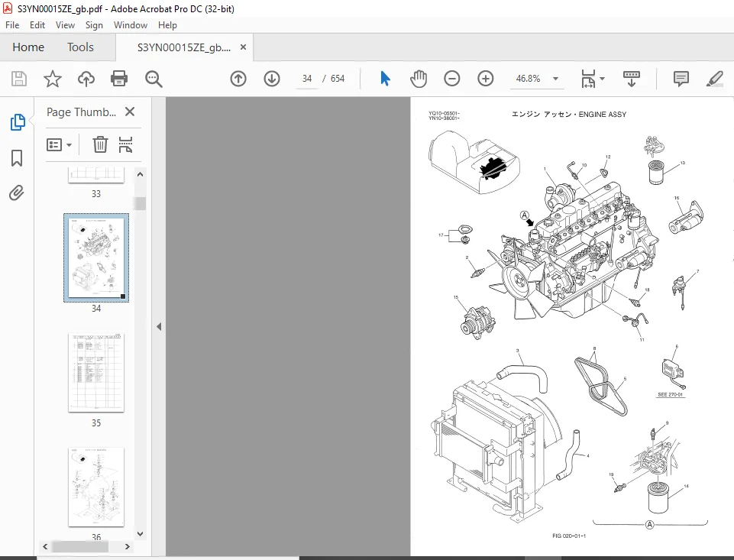Open the Find text magnifier tool
The image size is (734, 560).
(x=154, y=79)
